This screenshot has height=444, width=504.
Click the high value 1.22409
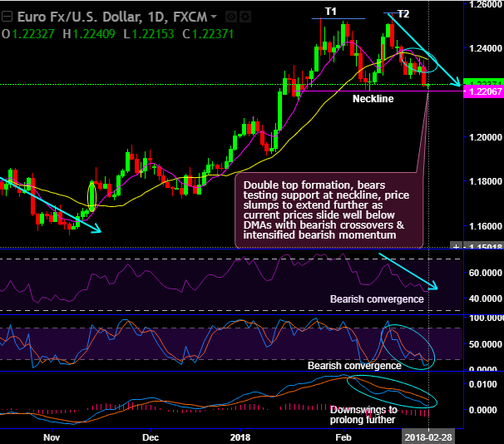pos(94,34)
